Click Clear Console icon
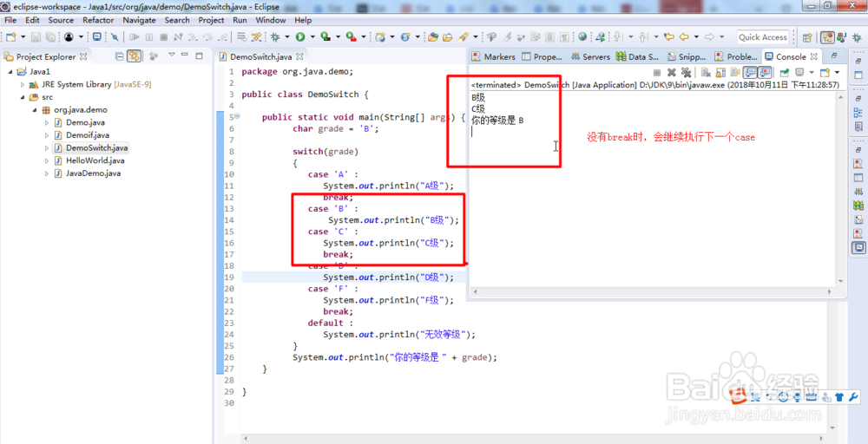 (x=706, y=73)
